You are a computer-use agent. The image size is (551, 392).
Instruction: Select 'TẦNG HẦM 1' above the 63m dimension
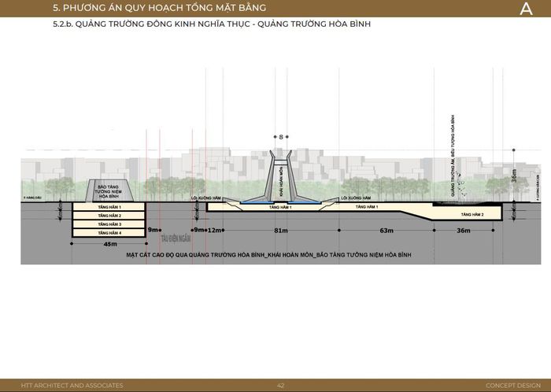click(367, 207)
